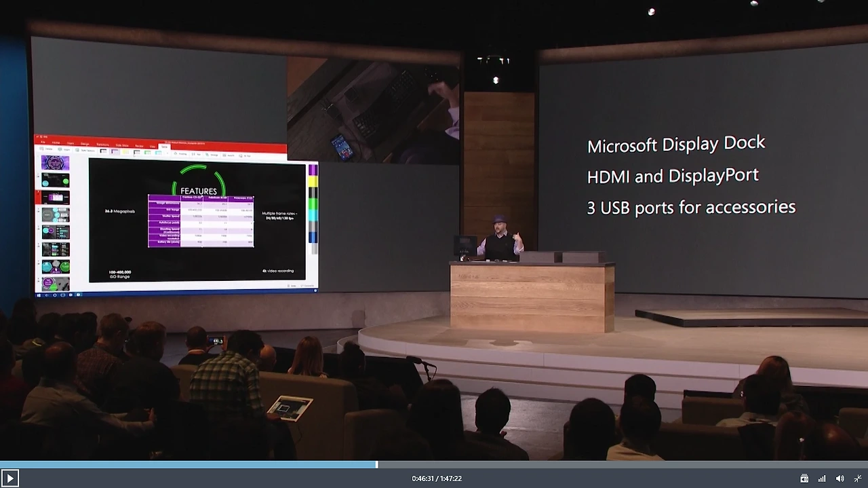The height and width of the screenshot is (488, 868).
Task: Exit full screen with the collapse-arrows icon
Action: [x=858, y=478]
